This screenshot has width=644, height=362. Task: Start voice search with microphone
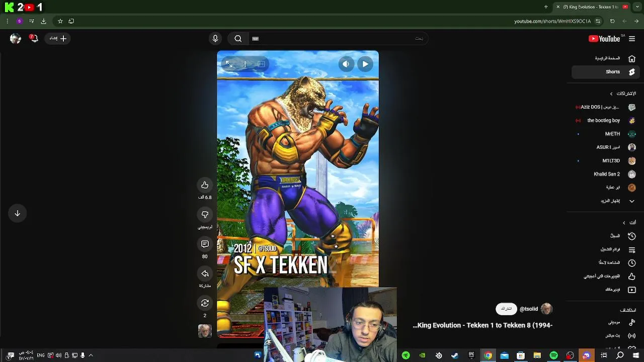[x=215, y=39]
